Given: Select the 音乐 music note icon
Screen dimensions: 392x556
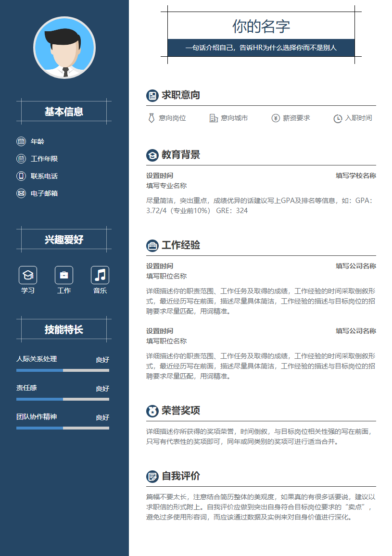Looking at the screenshot, I should click(x=100, y=275).
